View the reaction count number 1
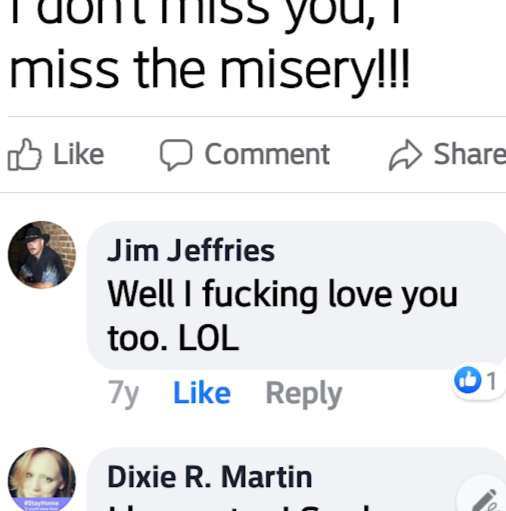Screen dimensions: 506x511 491,380
